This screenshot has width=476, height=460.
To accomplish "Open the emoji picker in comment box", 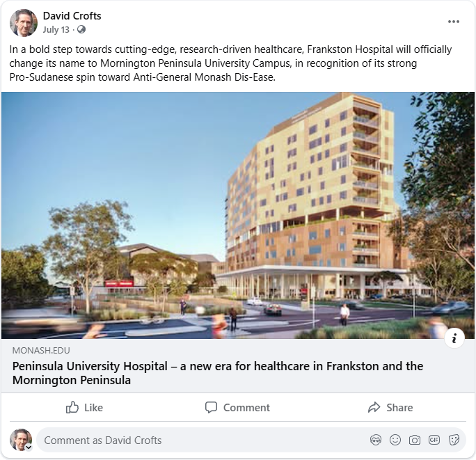I will pos(395,440).
